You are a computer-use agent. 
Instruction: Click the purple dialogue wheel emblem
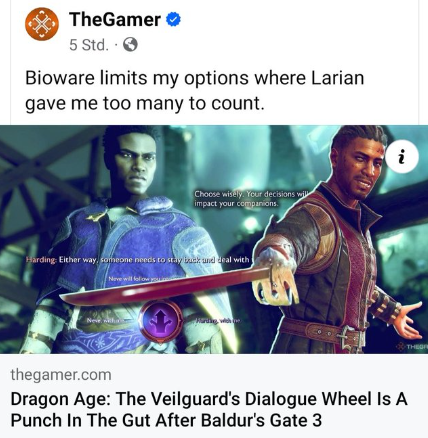point(161,321)
